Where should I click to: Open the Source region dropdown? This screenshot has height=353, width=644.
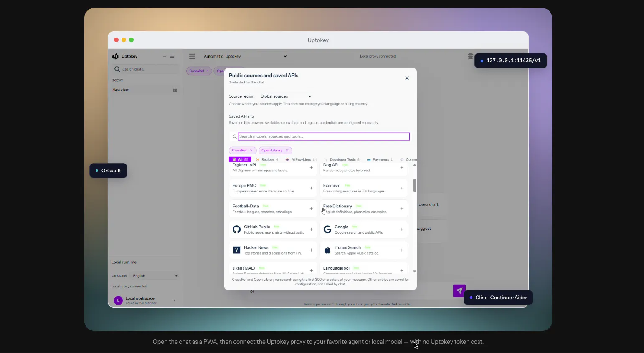(286, 96)
